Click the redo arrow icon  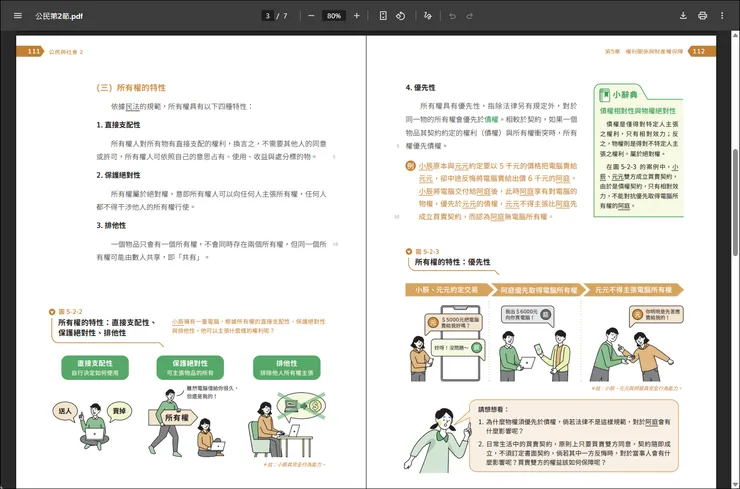470,16
